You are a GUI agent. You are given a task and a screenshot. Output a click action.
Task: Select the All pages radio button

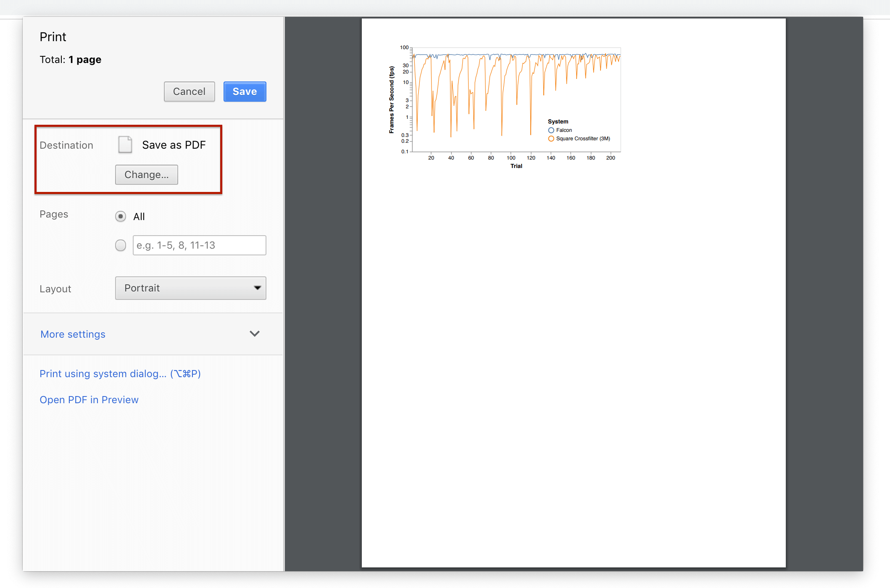(121, 216)
